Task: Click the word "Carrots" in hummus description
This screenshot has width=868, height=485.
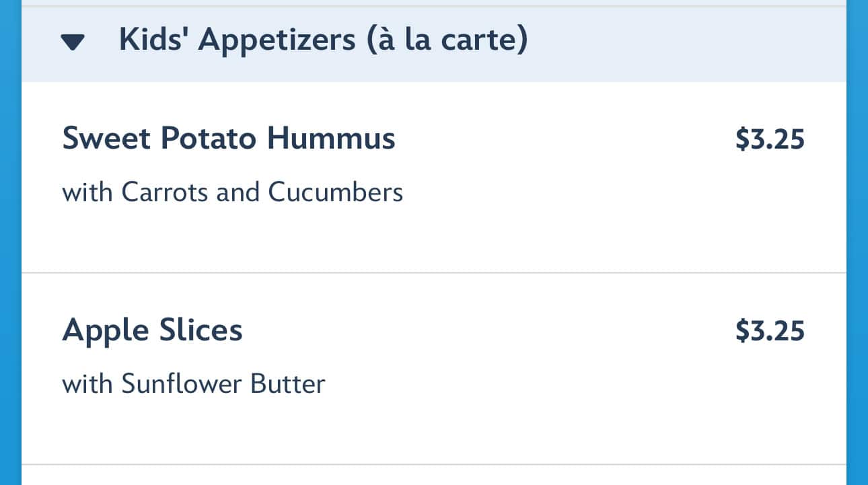Action: click(x=165, y=192)
